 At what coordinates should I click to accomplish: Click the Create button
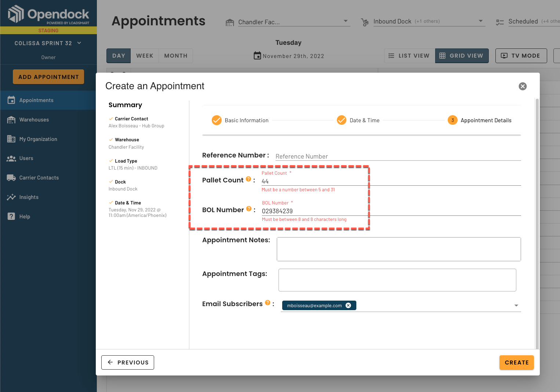(516, 362)
